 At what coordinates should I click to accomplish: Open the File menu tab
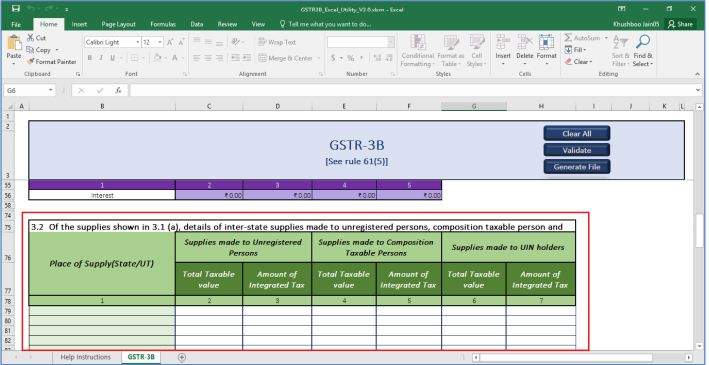pyautogui.click(x=16, y=24)
